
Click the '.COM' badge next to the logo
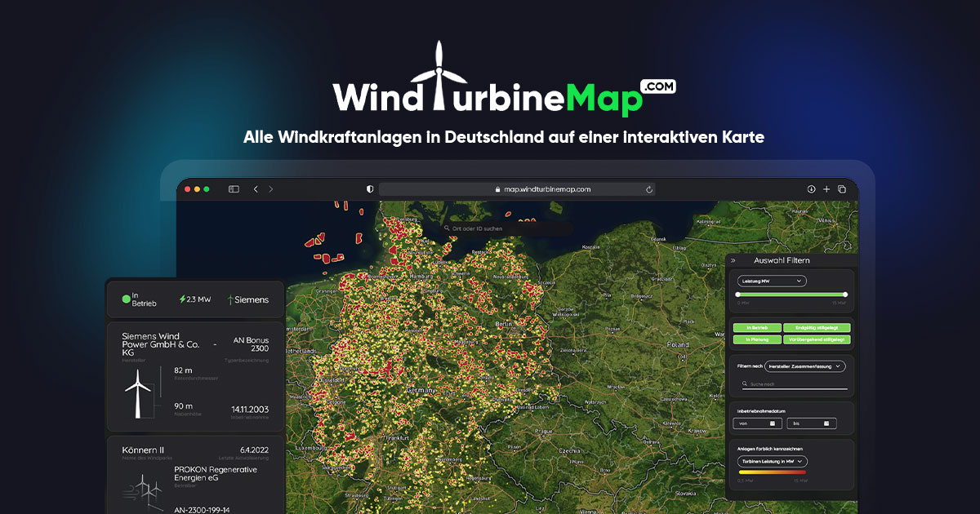(660, 87)
